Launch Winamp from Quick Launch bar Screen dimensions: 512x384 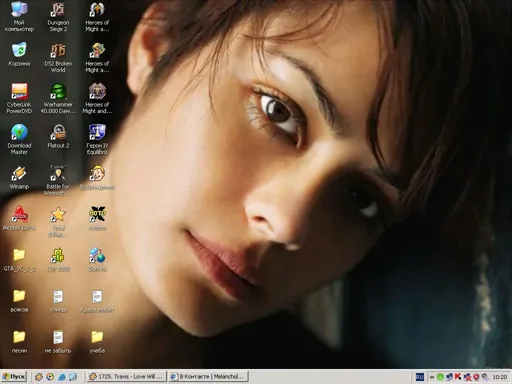pos(39,377)
